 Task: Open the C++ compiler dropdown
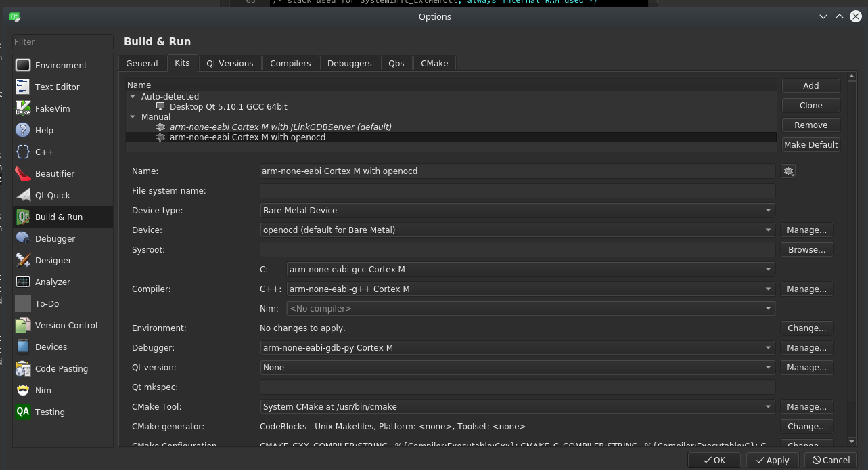point(531,289)
